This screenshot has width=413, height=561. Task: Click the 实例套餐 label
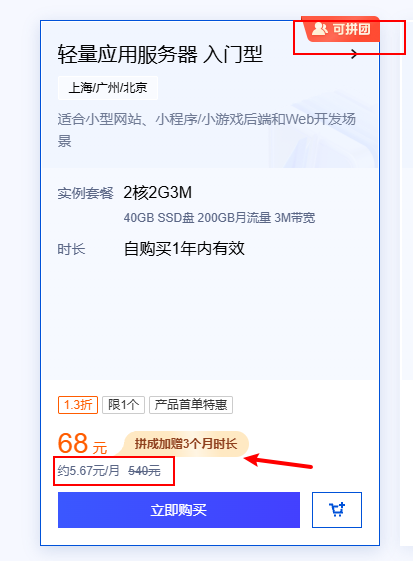[x=85, y=193]
